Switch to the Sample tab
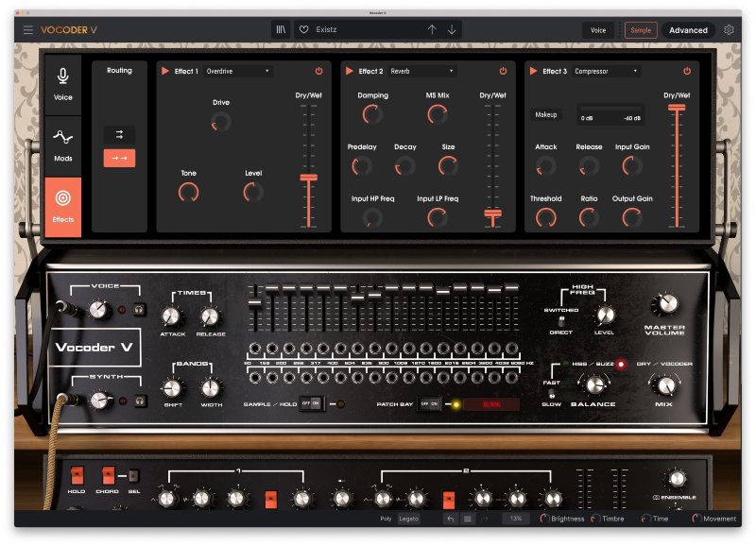 [x=641, y=29]
